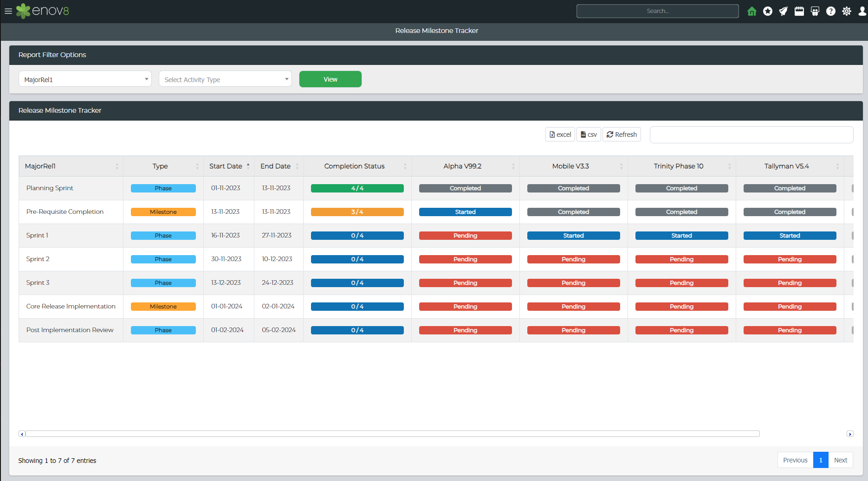Click Trinity Phase 10 Completed badge for Planning Sprint
The height and width of the screenshot is (481, 868).
[x=682, y=188]
